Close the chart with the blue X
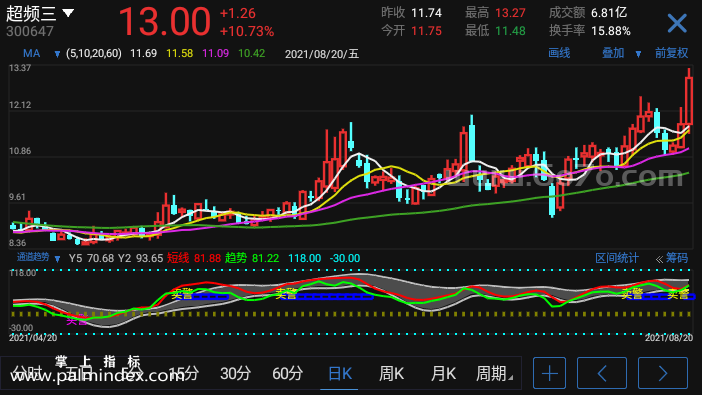Screen dimensions: 702x395 click(676, 23)
